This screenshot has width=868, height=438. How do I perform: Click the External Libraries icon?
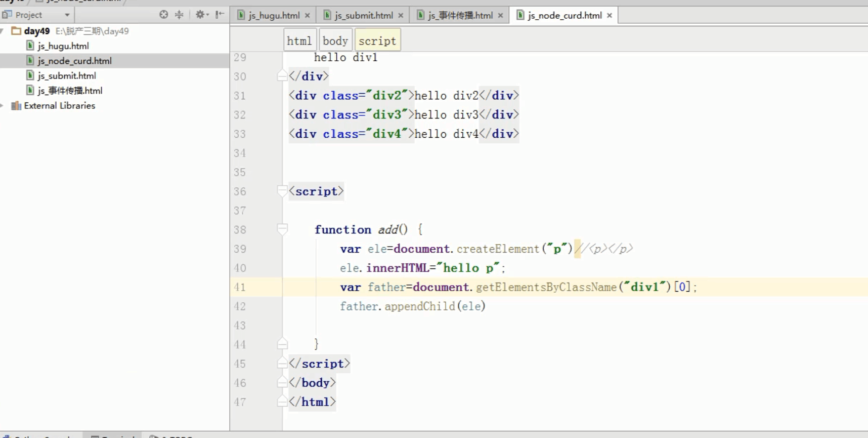click(x=16, y=105)
